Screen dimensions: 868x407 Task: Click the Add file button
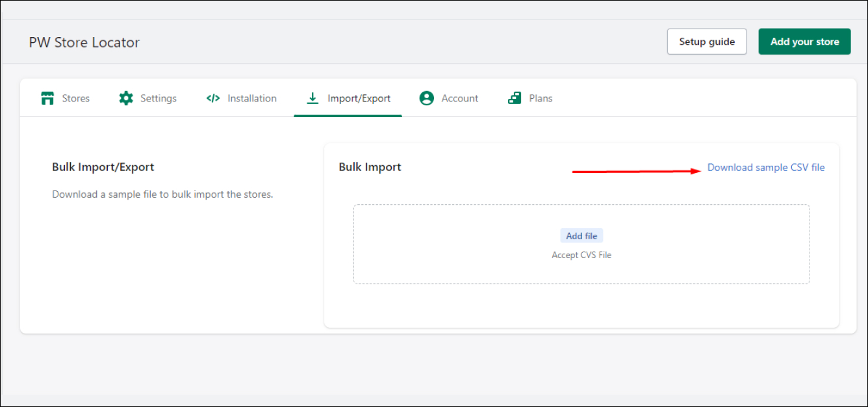(581, 236)
